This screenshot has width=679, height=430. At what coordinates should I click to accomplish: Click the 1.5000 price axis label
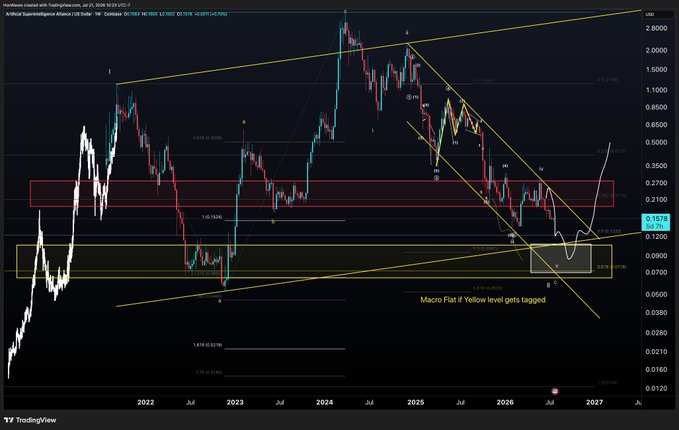(x=656, y=70)
